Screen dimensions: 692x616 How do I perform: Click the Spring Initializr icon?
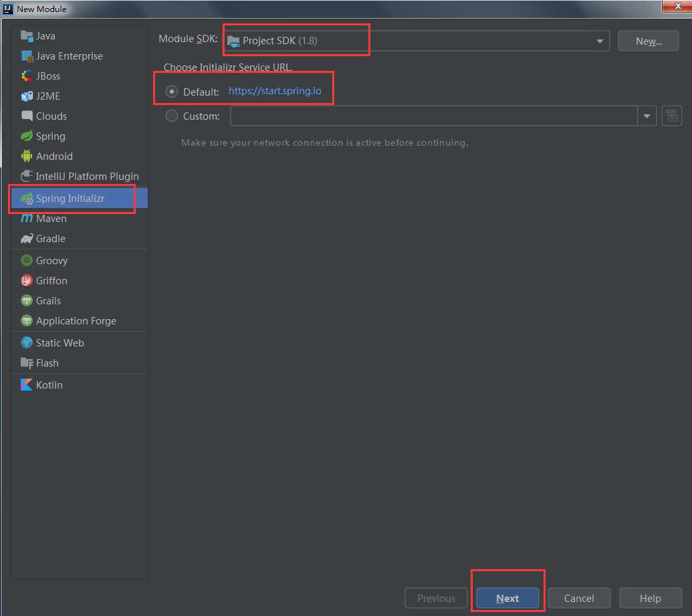pyautogui.click(x=27, y=199)
